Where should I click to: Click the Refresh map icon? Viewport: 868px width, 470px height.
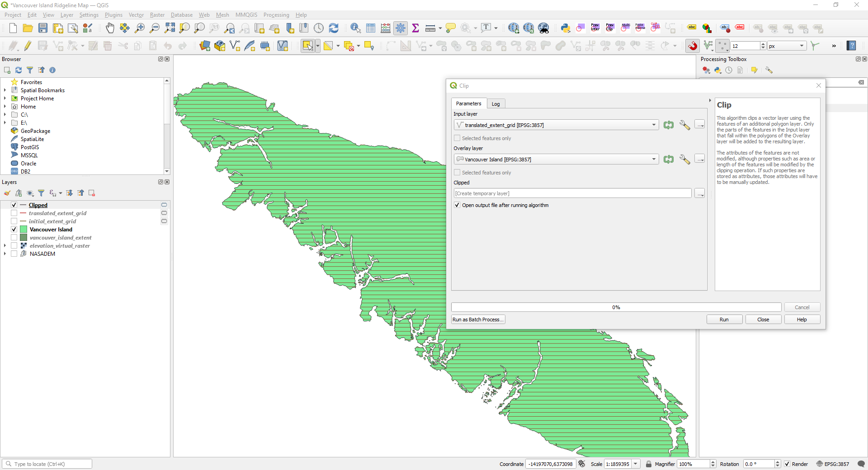[334, 28]
